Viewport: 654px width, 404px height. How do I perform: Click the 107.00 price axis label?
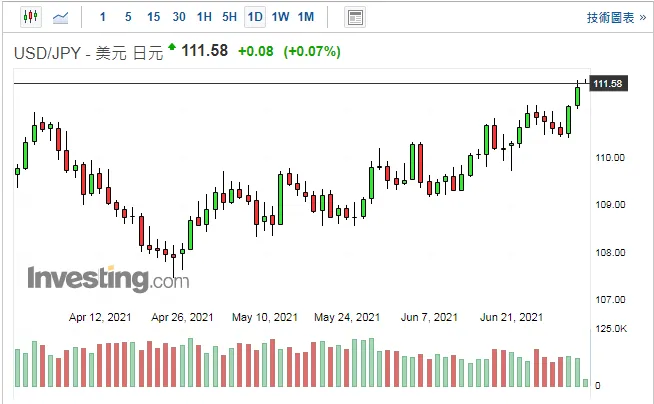(610, 299)
